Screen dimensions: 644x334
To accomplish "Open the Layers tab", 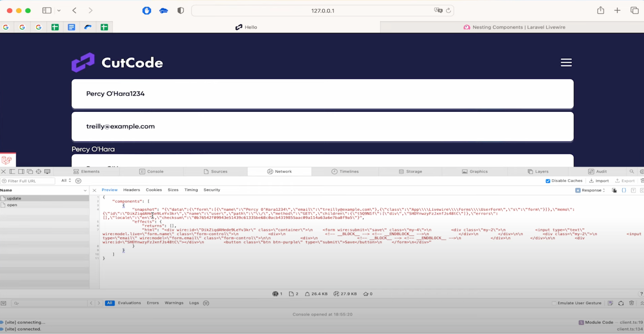I will 538,171.
